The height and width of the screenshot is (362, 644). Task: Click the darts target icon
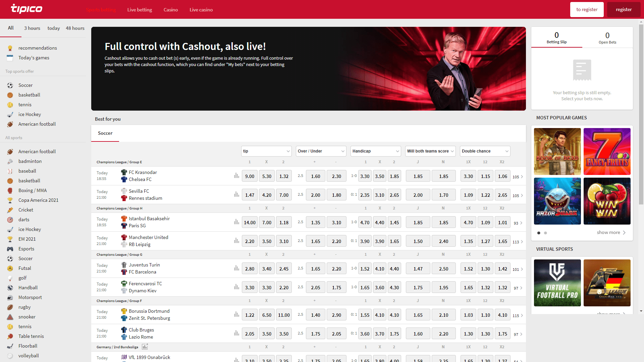tap(10, 220)
